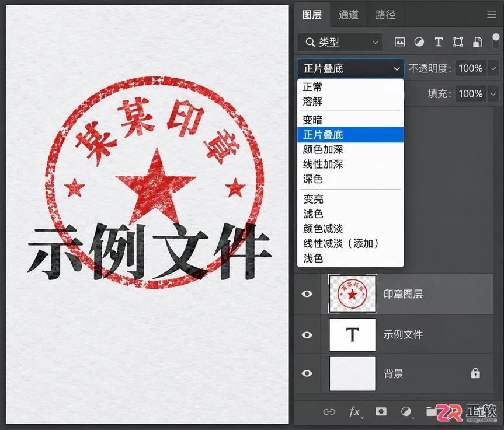Open the fx layer style menu
The image size is (504, 430).
355,412
